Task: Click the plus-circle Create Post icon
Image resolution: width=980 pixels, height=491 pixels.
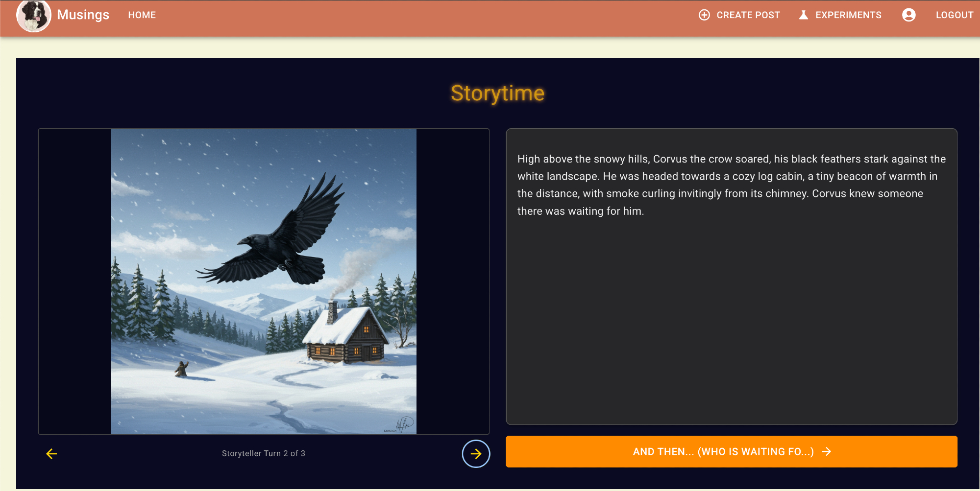Action: [704, 15]
